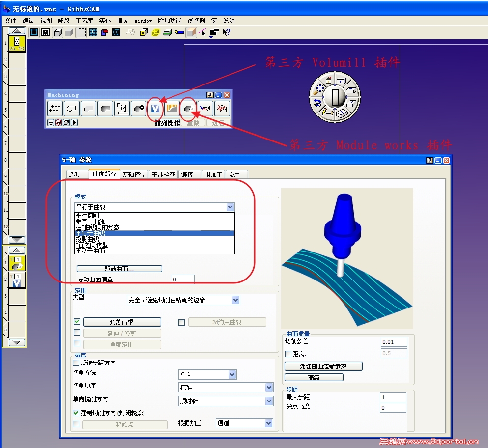Click the 驱动曲面... button
Viewport: 488px width, 448px height.
point(119,269)
